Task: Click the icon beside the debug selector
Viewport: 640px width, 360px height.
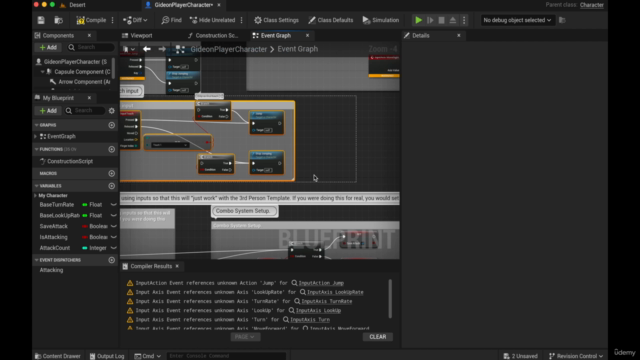Action: click(562, 20)
